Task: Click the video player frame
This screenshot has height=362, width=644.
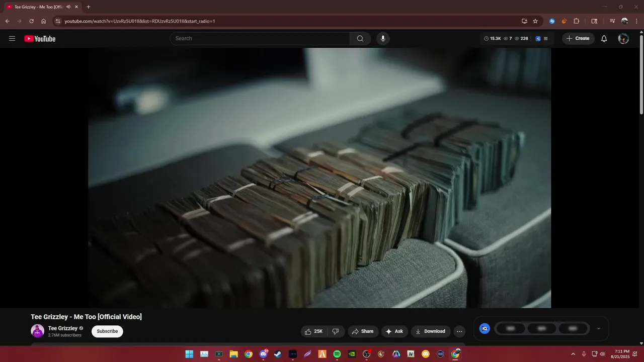Action: 319,178
